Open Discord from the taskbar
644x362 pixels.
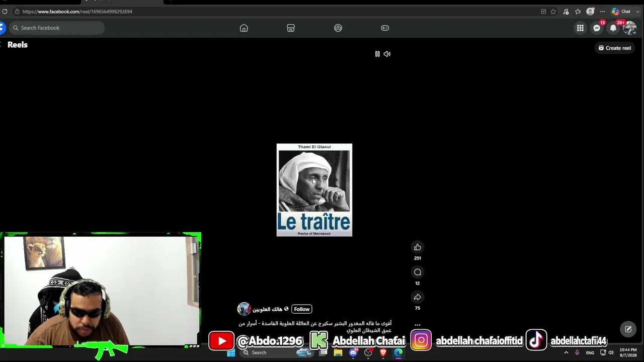353,352
